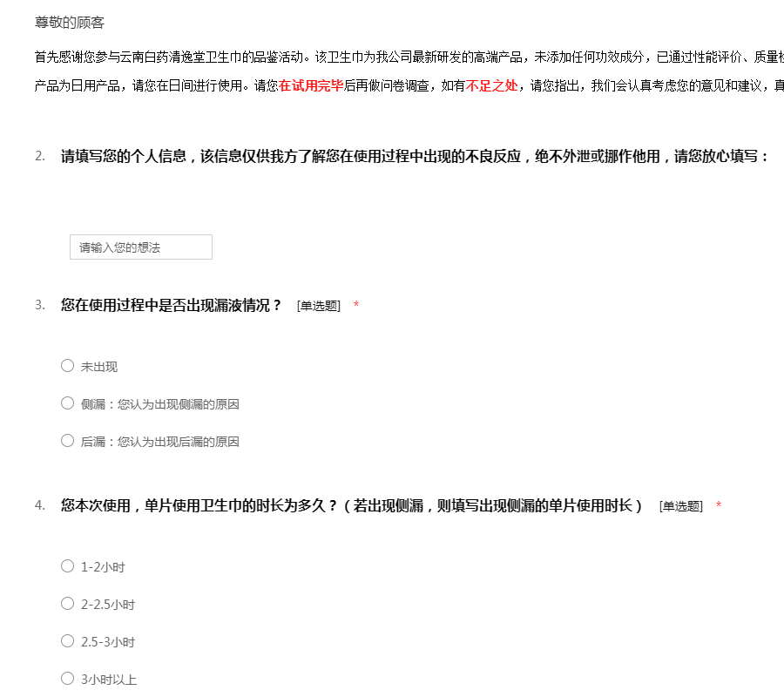Click the question number "3." label
This screenshot has height=697, width=784.
coord(40,305)
